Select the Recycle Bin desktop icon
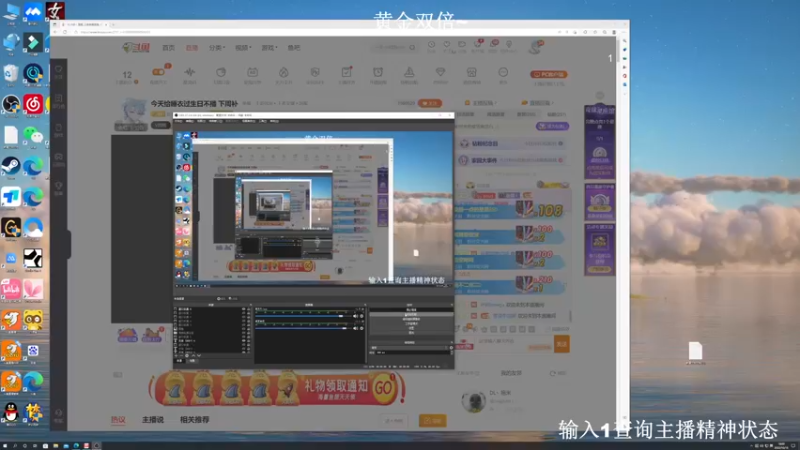This screenshot has width=800, height=450. pos(11,73)
